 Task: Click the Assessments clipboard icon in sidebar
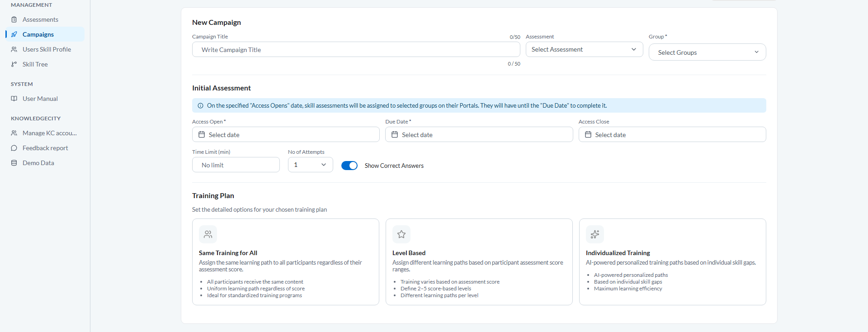click(14, 19)
